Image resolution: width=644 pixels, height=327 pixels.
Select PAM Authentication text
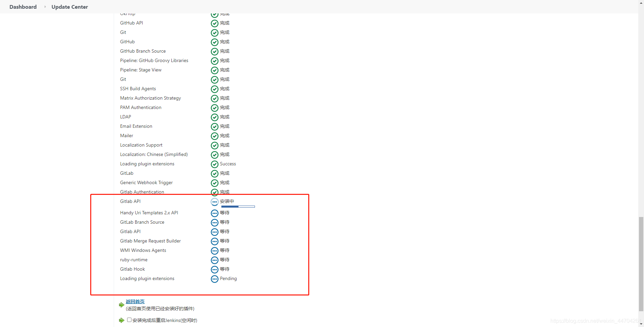[x=141, y=107]
